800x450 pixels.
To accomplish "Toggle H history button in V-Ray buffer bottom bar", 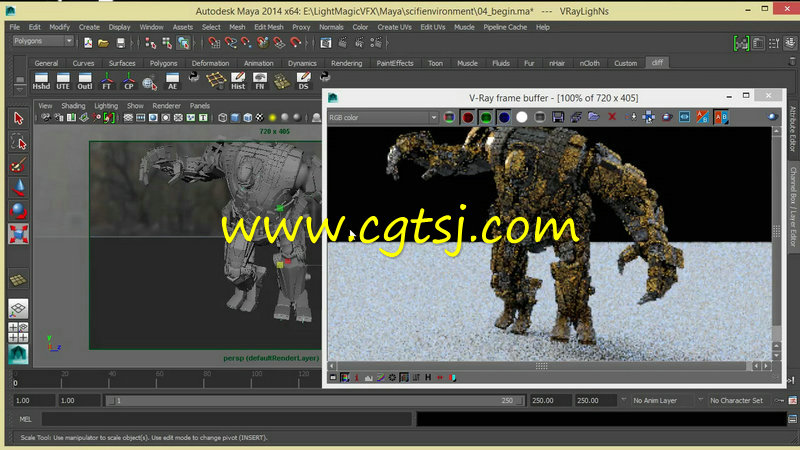I will point(428,378).
